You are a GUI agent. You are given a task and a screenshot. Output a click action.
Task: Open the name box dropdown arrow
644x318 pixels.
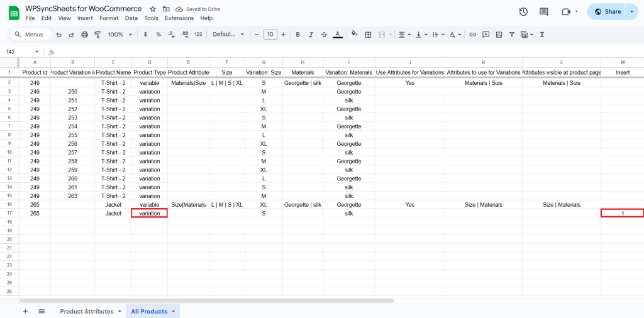coord(37,52)
